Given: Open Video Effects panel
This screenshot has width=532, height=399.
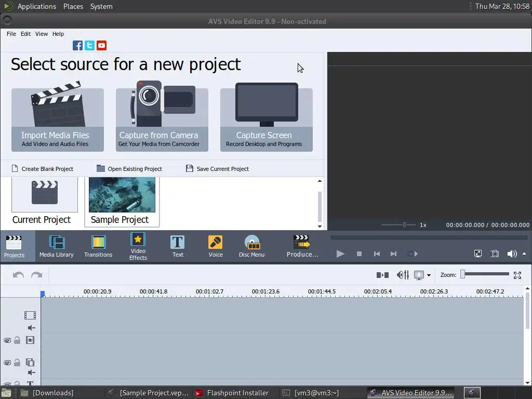Looking at the screenshot, I should pyautogui.click(x=138, y=246).
